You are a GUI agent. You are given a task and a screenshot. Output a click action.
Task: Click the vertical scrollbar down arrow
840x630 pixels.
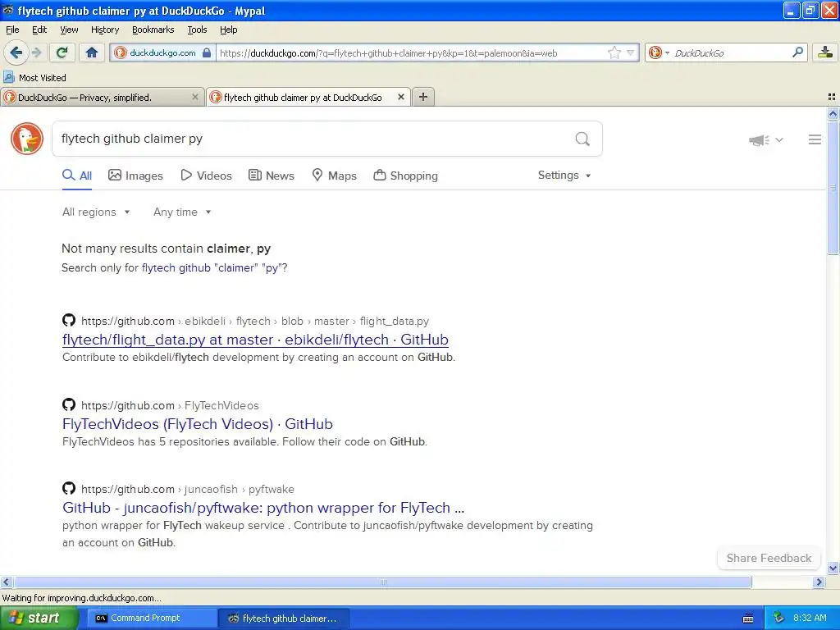coord(833,568)
